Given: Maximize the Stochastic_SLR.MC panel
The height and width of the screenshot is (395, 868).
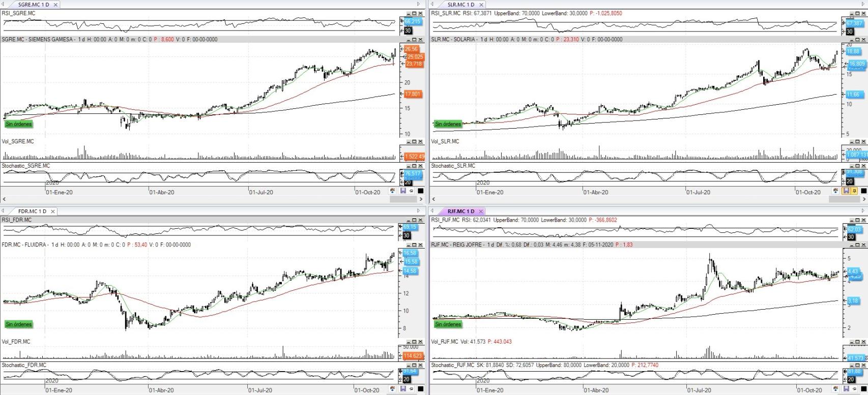Looking at the screenshot, I should point(857,166).
